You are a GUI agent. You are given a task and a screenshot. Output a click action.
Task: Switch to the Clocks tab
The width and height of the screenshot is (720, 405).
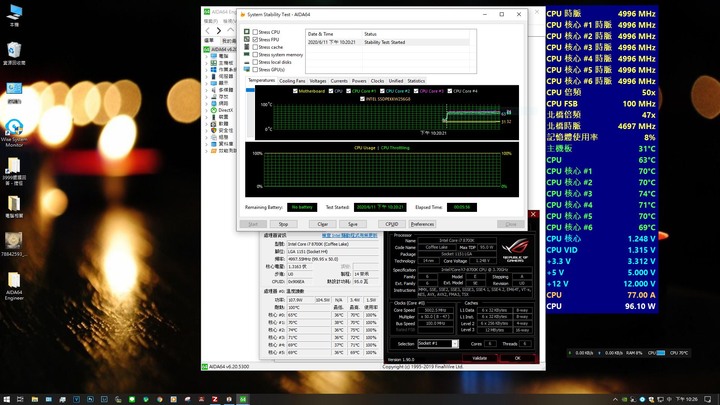pos(377,81)
